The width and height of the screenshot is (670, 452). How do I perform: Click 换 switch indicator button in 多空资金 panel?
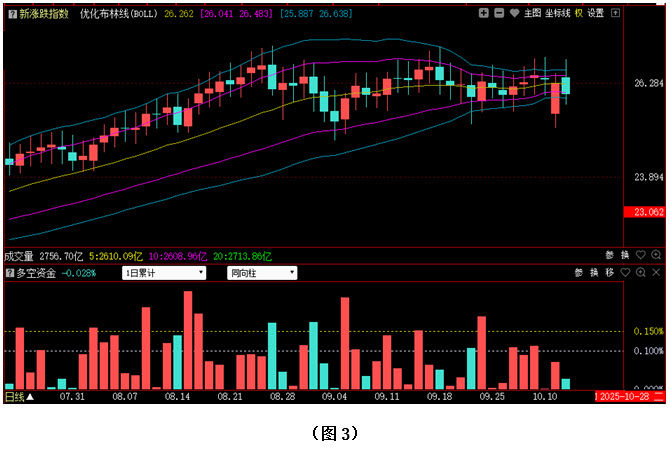(593, 272)
